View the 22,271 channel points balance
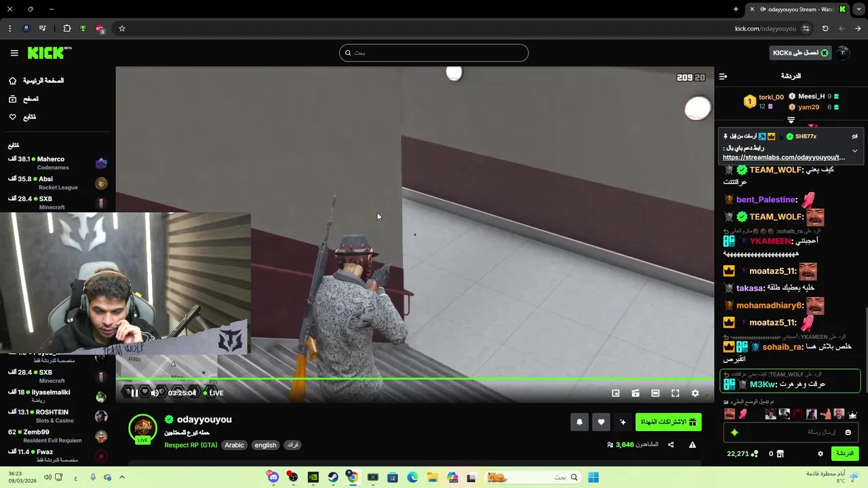This screenshot has width=868, height=488. coord(742,454)
